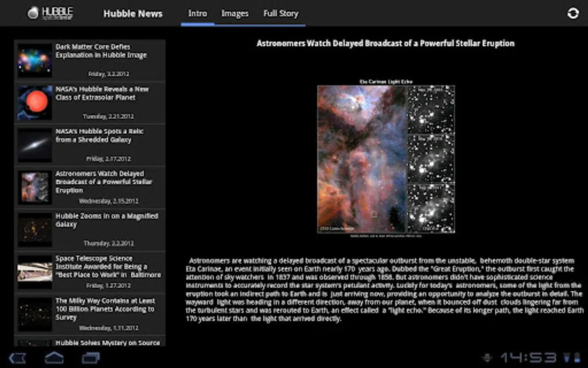This screenshot has width=588, height=368.
Task: Switch to the Images tab
Action: [235, 13]
